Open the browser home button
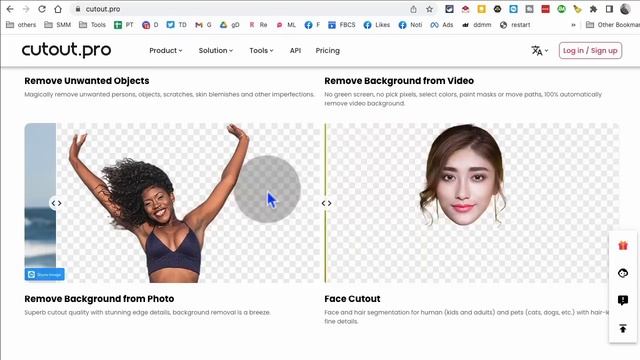640x360 pixels. (58, 9)
